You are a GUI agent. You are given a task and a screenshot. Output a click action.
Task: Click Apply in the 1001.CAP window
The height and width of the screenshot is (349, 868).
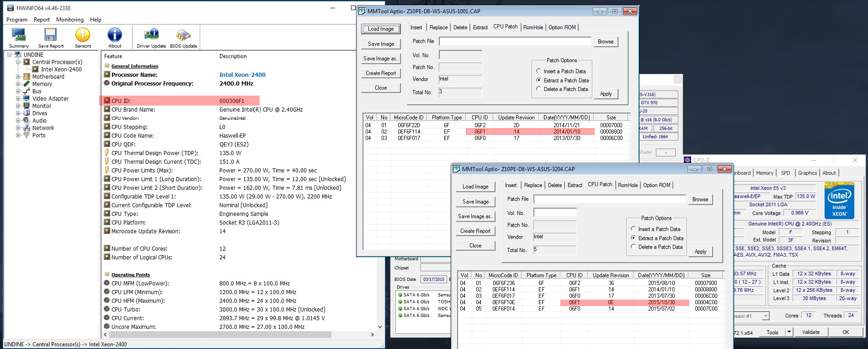coord(606,94)
